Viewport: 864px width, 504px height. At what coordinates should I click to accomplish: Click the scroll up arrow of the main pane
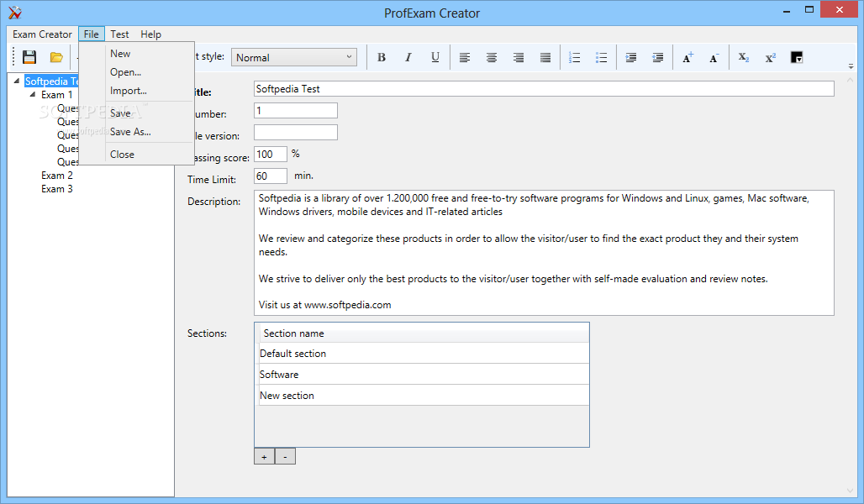tap(850, 81)
